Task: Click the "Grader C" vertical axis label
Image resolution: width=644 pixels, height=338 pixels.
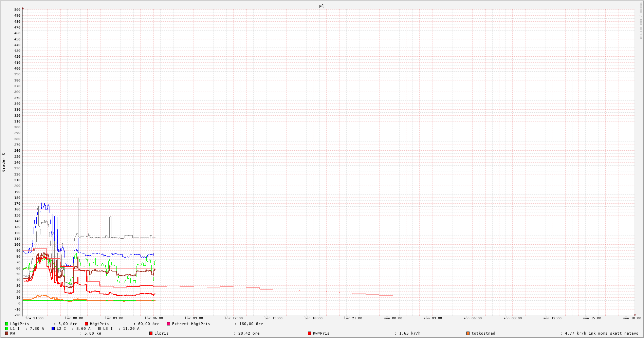Action: [4, 162]
